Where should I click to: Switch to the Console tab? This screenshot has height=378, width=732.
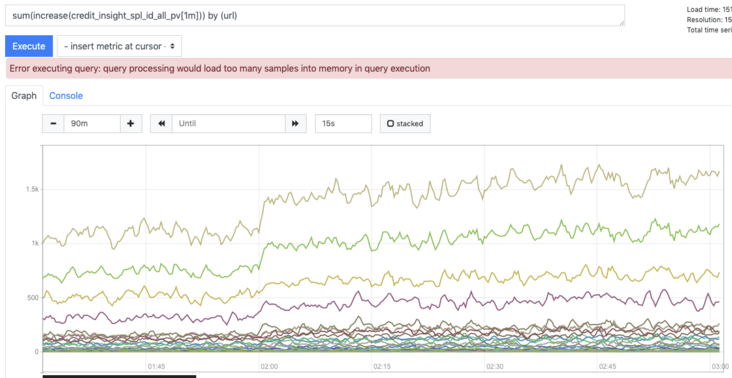coord(66,96)
